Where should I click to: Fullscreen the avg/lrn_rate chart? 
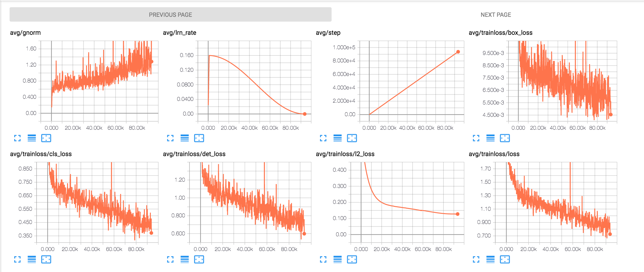click(x=170, y=138)
